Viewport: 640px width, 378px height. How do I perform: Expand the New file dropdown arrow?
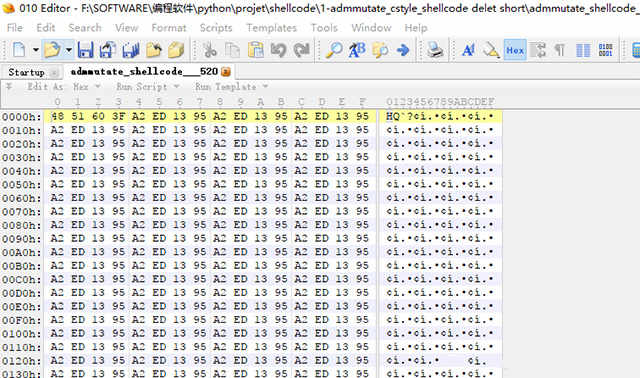click(36, 50)
